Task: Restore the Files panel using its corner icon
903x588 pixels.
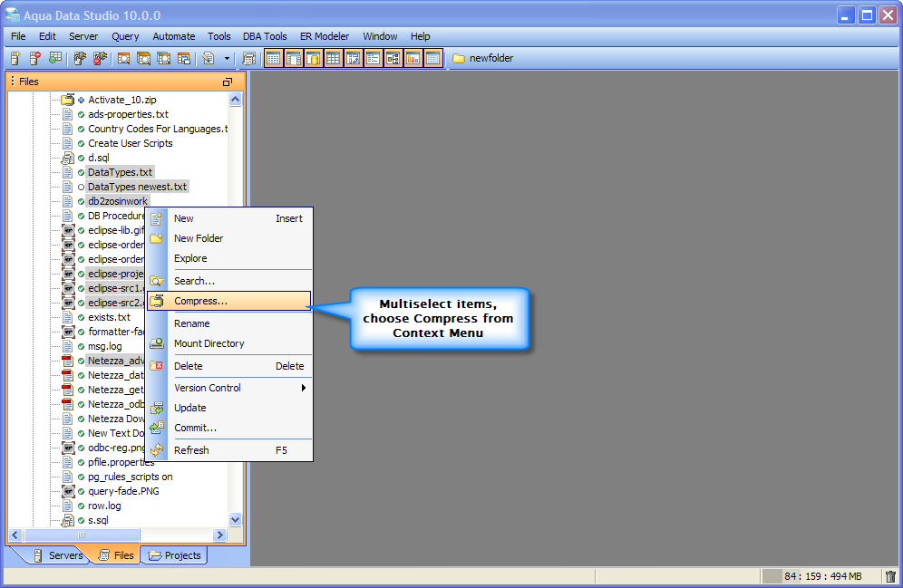Action: tap(228, 82)
